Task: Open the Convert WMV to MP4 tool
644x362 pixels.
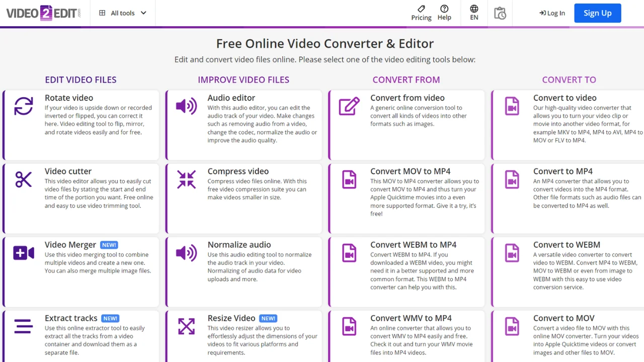Action: 411,318
